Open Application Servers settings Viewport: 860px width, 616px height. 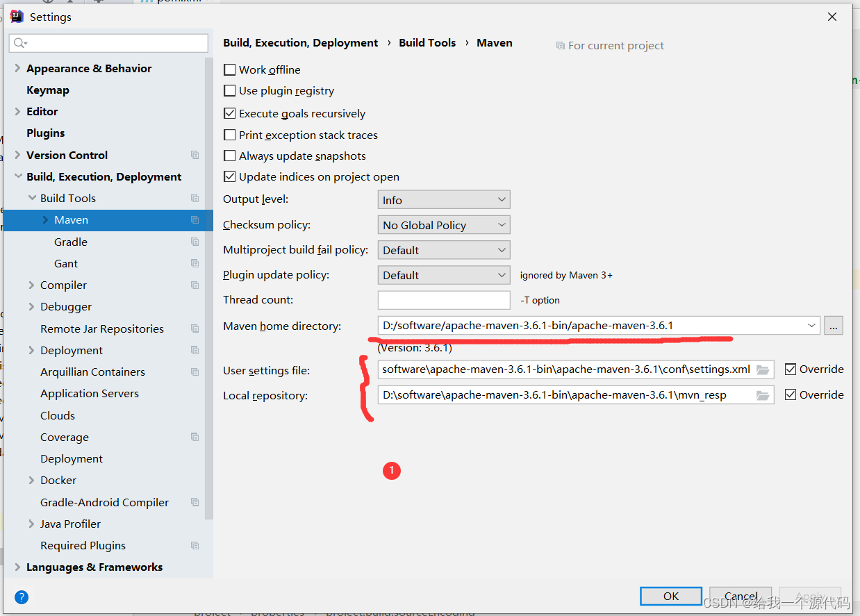90,393
